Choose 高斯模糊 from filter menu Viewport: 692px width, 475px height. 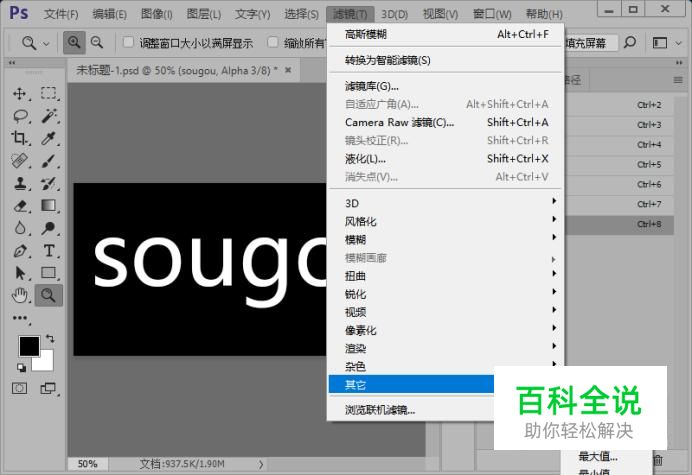coord(446,34)
